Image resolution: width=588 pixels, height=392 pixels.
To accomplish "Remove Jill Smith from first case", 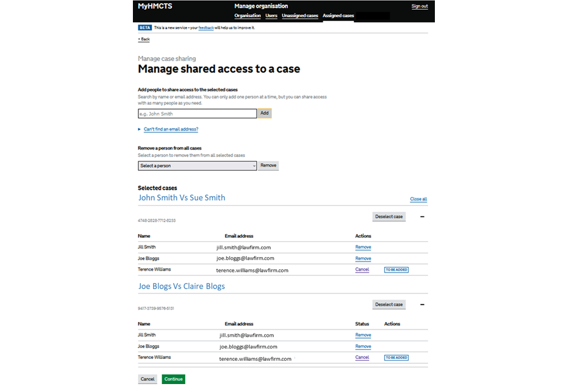I will [363, 247].
